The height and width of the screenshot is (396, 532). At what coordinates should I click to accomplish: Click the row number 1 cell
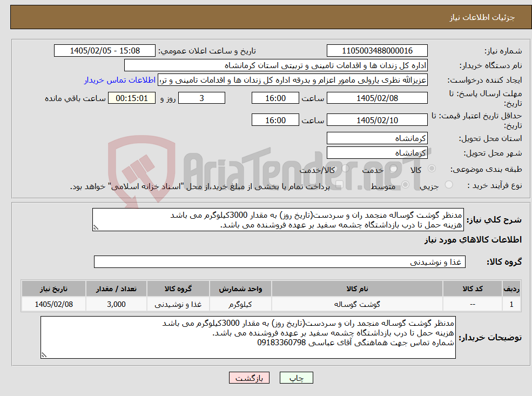[x=511, y=304]
